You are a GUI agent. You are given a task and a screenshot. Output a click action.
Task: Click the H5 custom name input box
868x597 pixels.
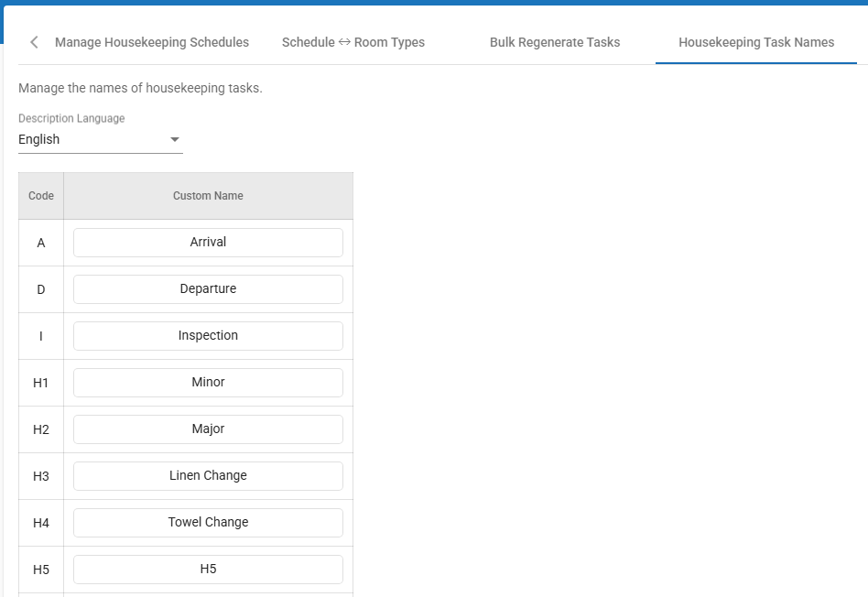(x=208, y=570)
